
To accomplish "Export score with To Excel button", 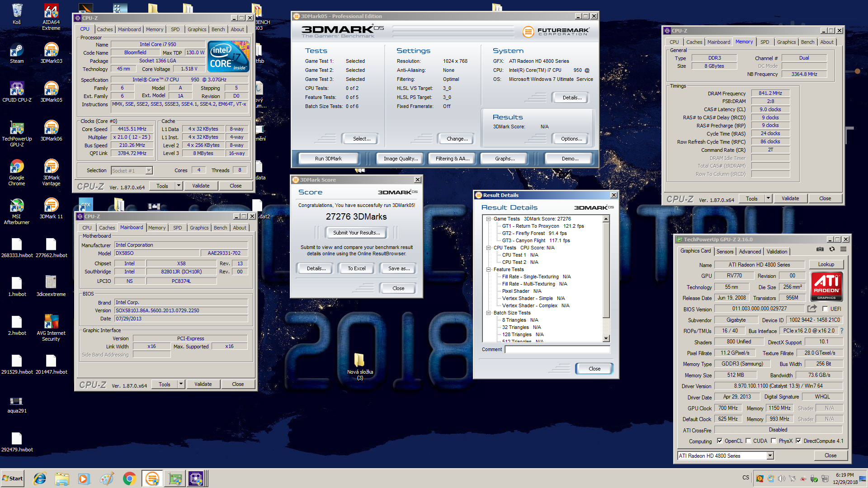I will coord(356,268).
